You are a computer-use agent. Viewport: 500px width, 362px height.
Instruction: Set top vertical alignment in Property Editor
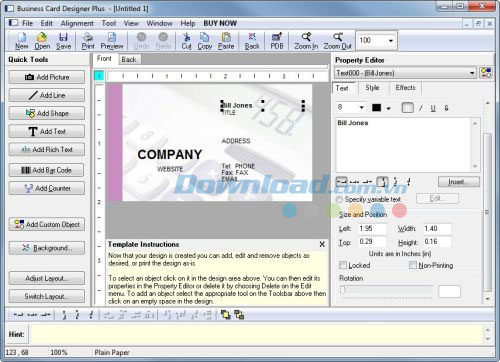[x=382, y=182]
